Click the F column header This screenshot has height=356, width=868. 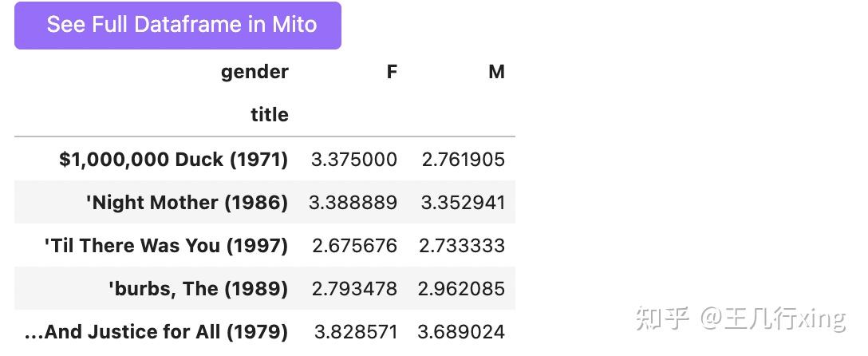click(391, 72)
